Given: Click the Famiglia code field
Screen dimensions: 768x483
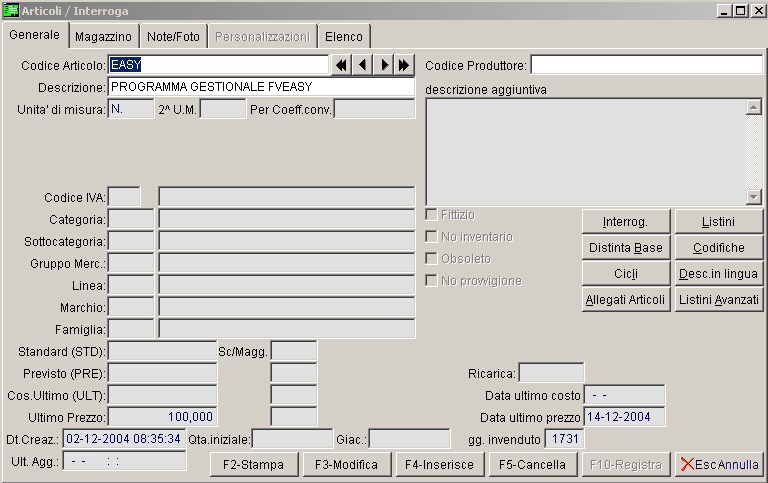Looking at the screenshot, I should [131, 329].
